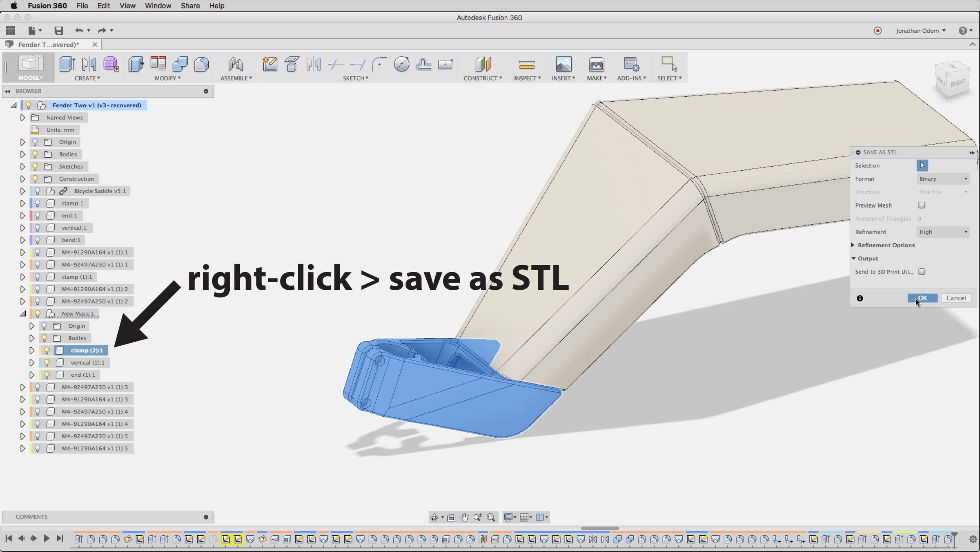Image resolution: width=980 pixels, height=552 pixels.
Task: Click the timeline play button
Action: tap(47, 539)
